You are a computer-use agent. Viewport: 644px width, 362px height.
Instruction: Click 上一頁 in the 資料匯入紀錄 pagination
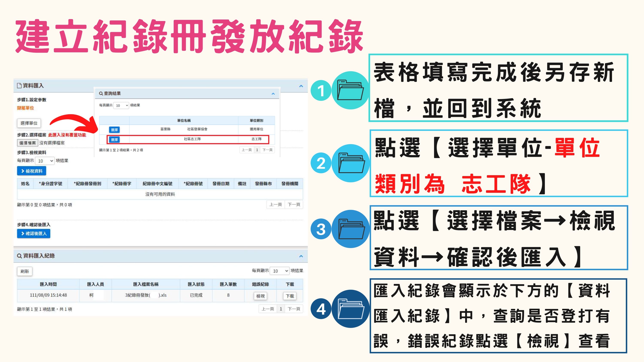click(267, 309)
